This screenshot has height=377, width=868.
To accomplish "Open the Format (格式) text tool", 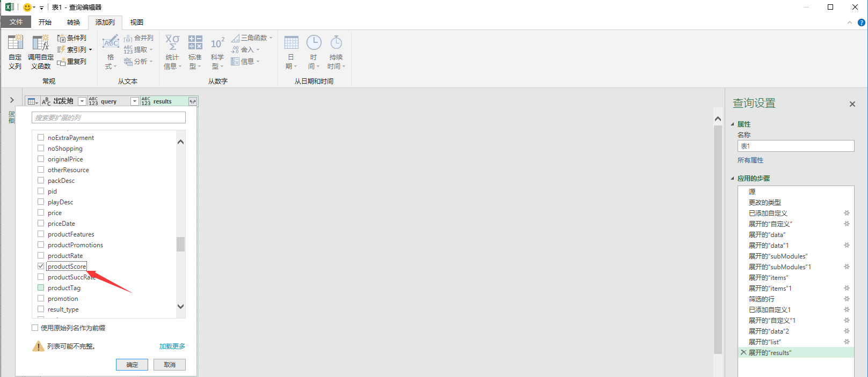I will [x=111, y=52].
